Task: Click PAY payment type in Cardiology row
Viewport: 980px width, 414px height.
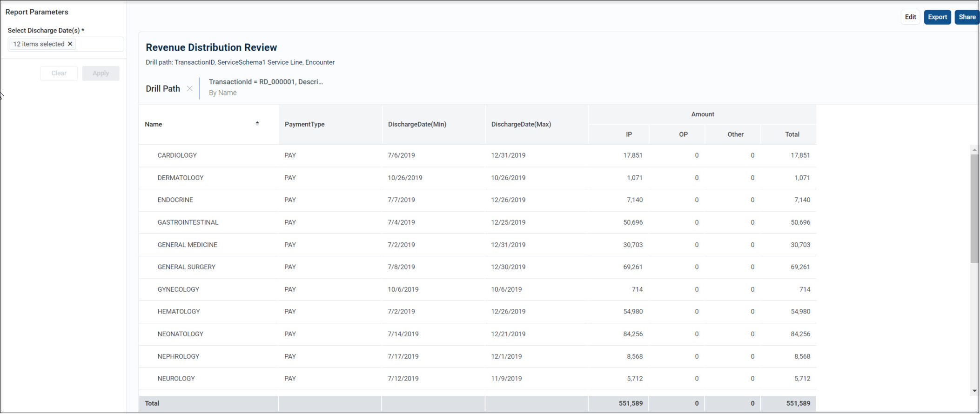Action: pyautogui.click(x=290, y=155)
